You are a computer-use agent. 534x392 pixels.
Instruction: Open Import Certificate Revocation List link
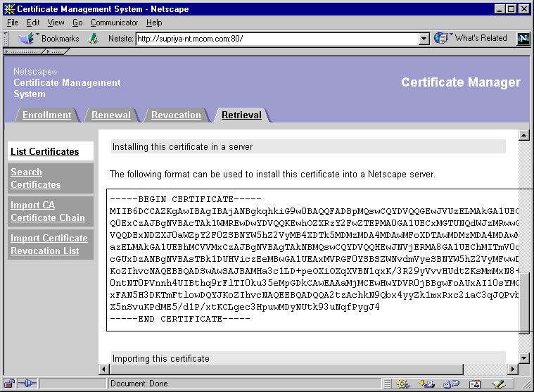pyautogui.click(x=49, y=244)
